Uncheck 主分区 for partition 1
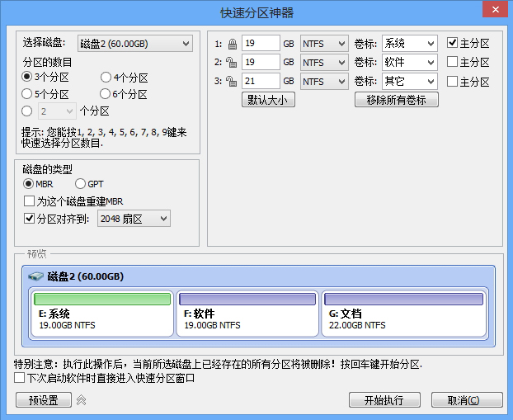This screenshot has height=420, width=513. [453, 43]
